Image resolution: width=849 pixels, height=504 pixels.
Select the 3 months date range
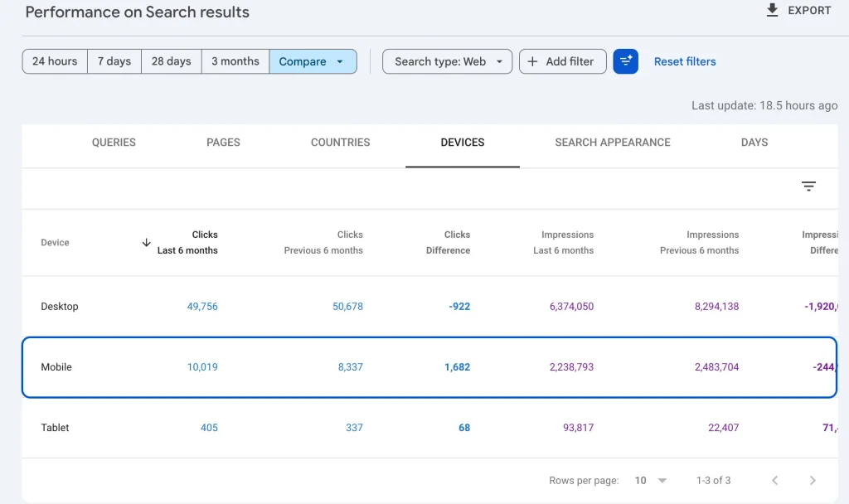[235, 61]
